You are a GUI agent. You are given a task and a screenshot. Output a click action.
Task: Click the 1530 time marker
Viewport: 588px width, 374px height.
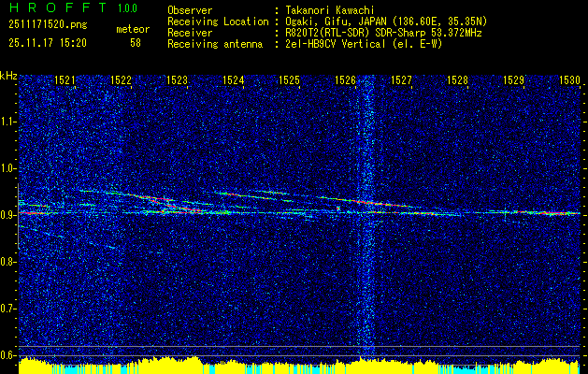[x=569, y=79]
